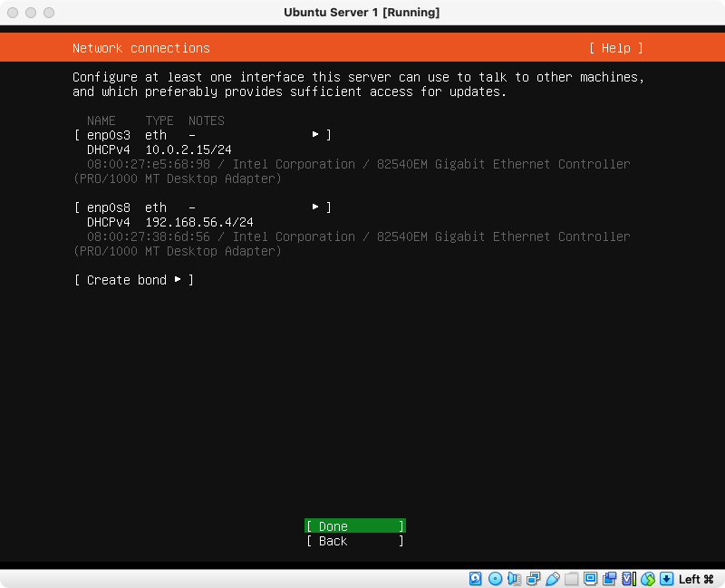This screenshot has height=588, width=725.
Task: Click the CPU virtualization status icon
Action: click(x=628, y=579)
